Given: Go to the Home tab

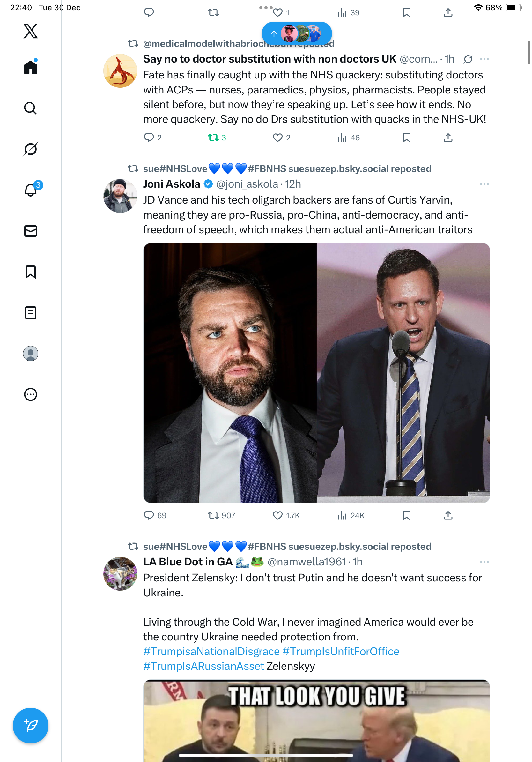Looking at the screenshot, I should click(31, 67).
